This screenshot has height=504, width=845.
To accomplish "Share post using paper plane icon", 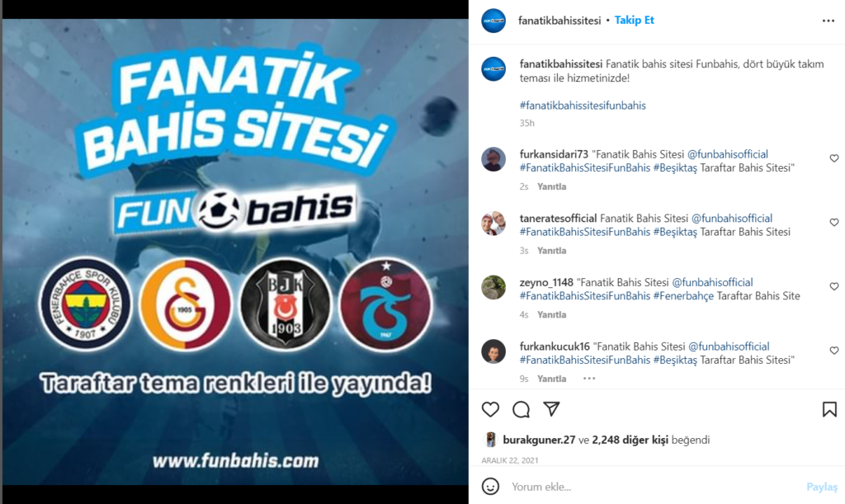I will [x=551, y=409].
